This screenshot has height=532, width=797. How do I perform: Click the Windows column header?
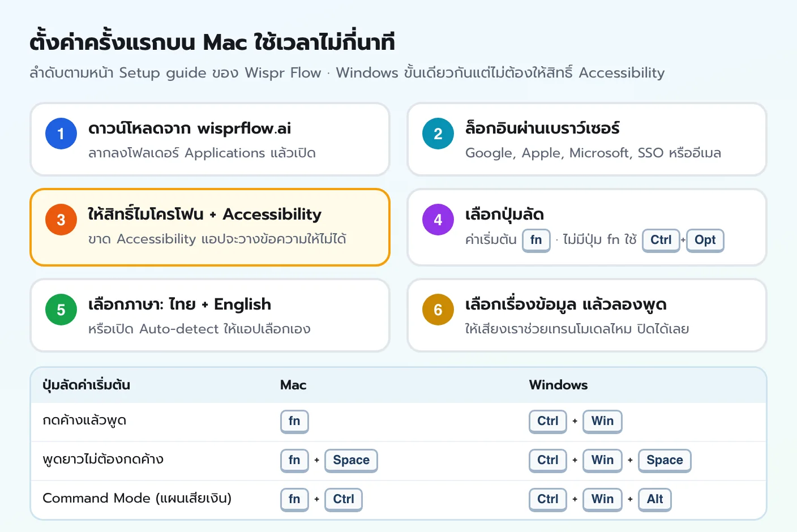558,385
